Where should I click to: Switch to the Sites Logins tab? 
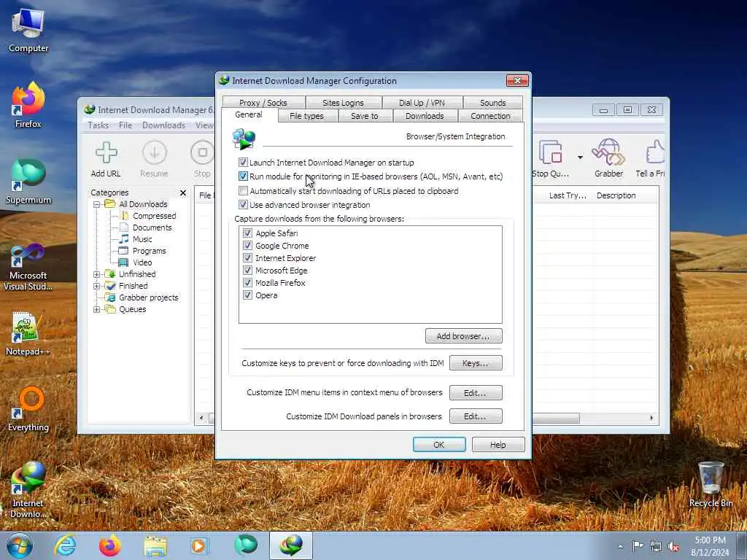pos(343,102)
